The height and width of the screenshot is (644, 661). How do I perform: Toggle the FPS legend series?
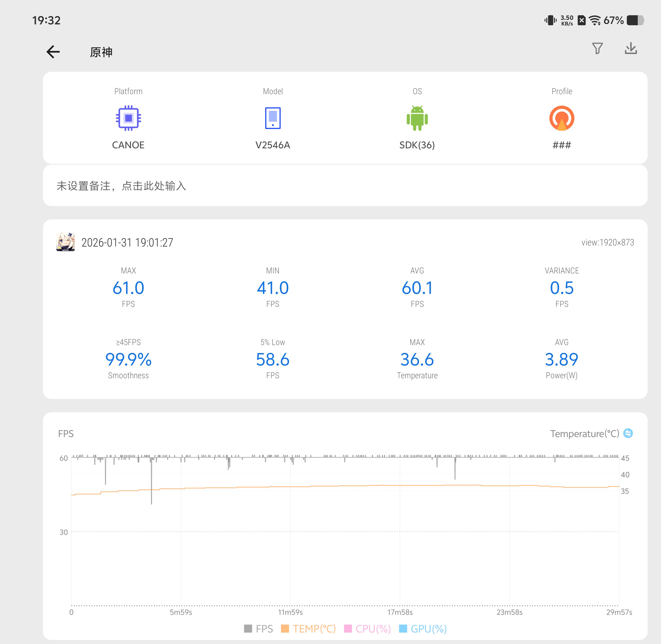click(x=259, y=629)
